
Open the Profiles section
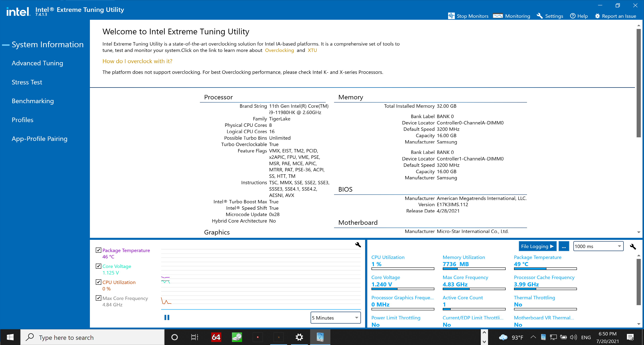(22, 120)
